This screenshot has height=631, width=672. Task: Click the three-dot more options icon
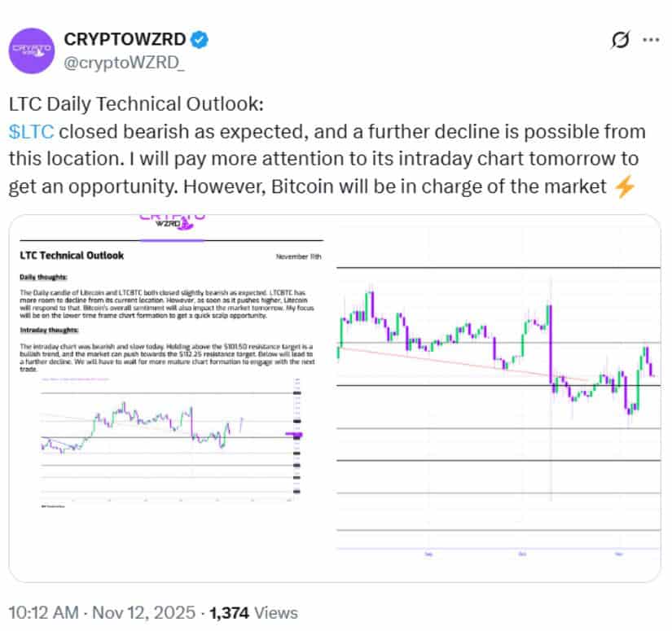pos(652,38)
